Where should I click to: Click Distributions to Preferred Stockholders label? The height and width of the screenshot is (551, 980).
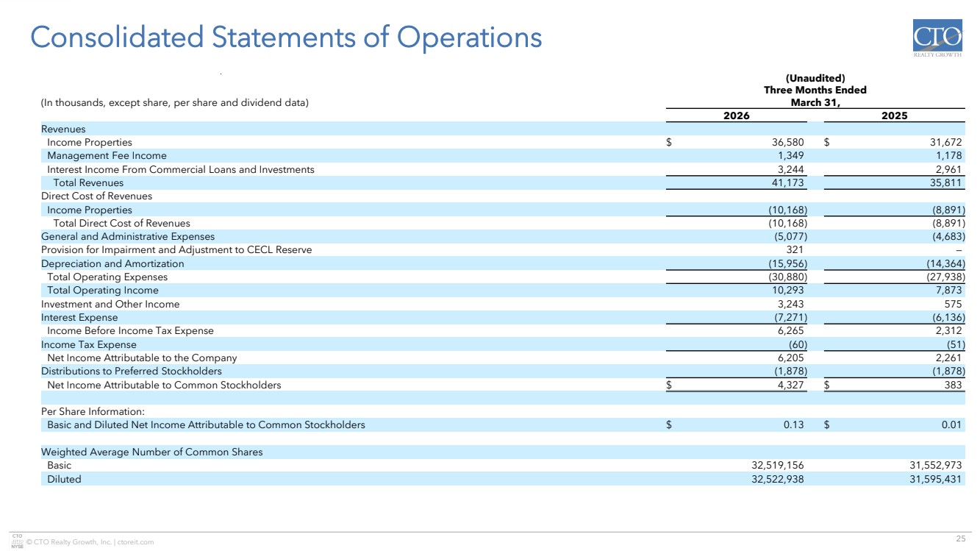pos(131,371)
